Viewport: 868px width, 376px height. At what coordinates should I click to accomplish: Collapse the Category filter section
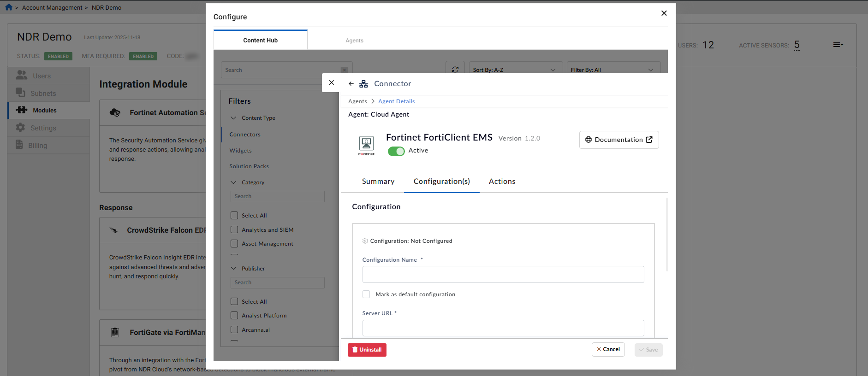coord(233,182)
